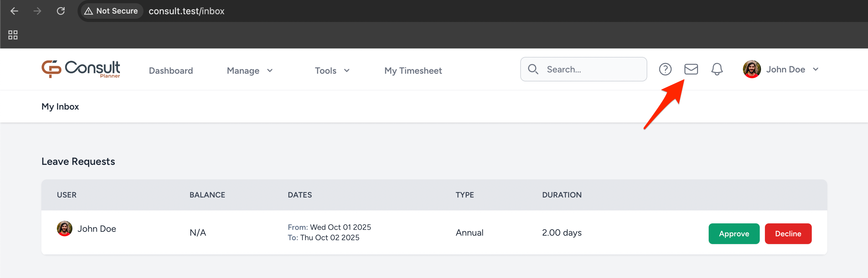The height and width of the screenshot is (278, 868).
Task: Click the Not Secure warning badge
Action: 111,11
